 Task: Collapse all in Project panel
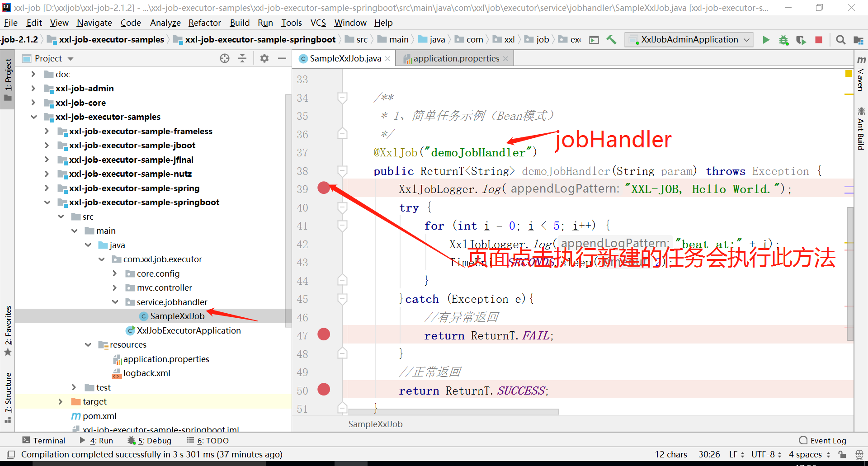pyautogui.click(x=242, y=58)
